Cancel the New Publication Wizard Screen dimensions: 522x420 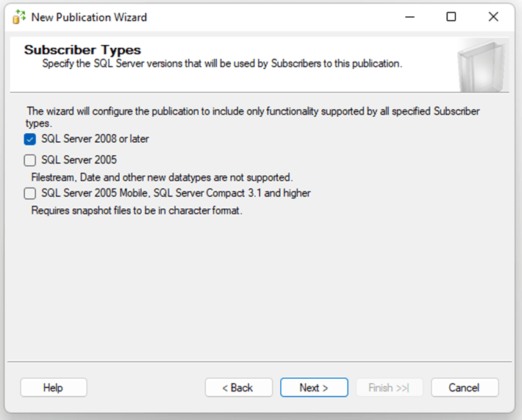click(x=465, y=388)
